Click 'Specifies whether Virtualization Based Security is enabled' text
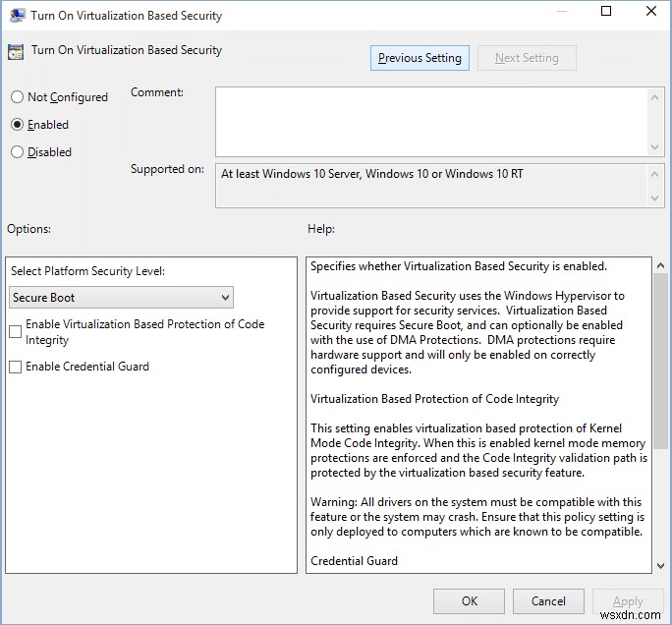The height and width of the screenshot is (625, 672). click(x=459, y=266)
